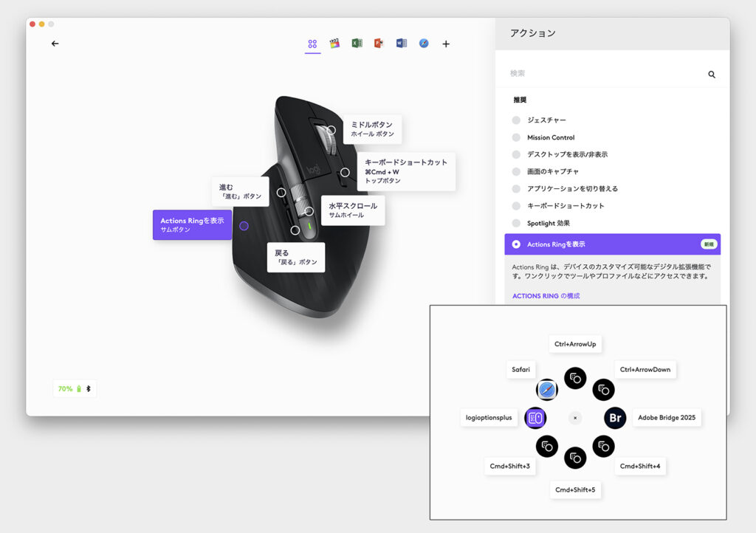Click the center close button of Actions Ring
Screen dimensions: 756x533
point(575,418)
